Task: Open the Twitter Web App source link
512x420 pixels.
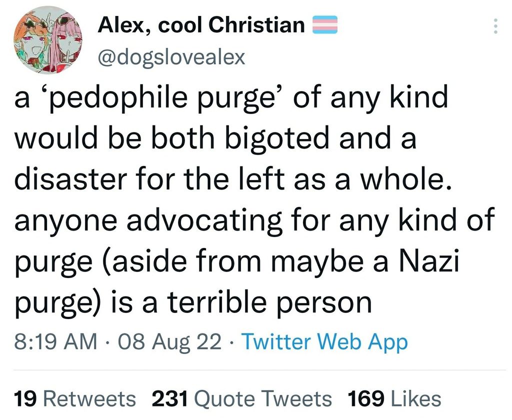Action: pos(325,342)
